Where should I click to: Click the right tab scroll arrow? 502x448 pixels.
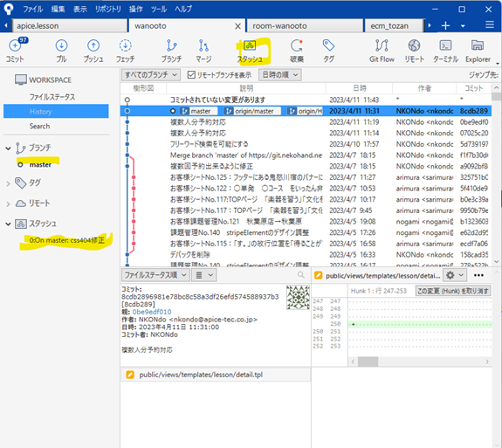point(430,25)
